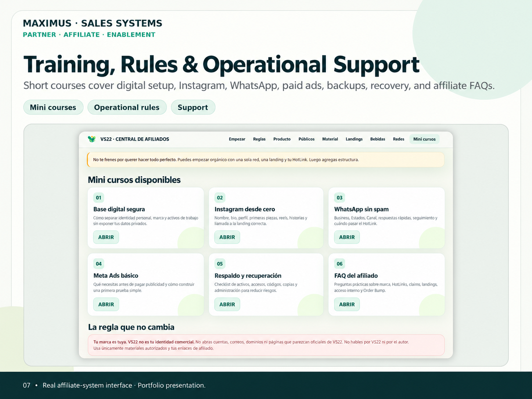Screen dimensions: 532x399
Task: Click the WhatsApp sin spam card title
Action: point(362,209)
